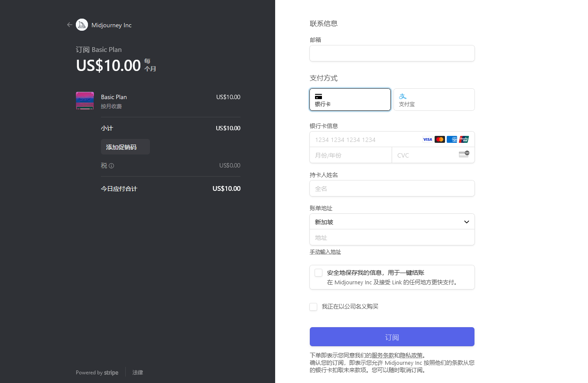Click the 法律 legal link
Viewport: 588px width, 383px height.
pyautogui.click(x=138, y=373)
